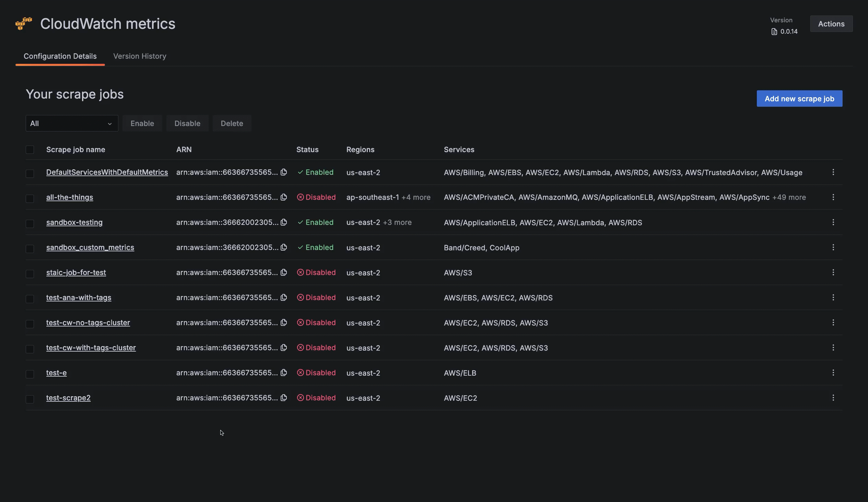Click Add new scrape job
Image resolution: width=868 pixels, height=502 pixels.
click(x=799, y=99)
